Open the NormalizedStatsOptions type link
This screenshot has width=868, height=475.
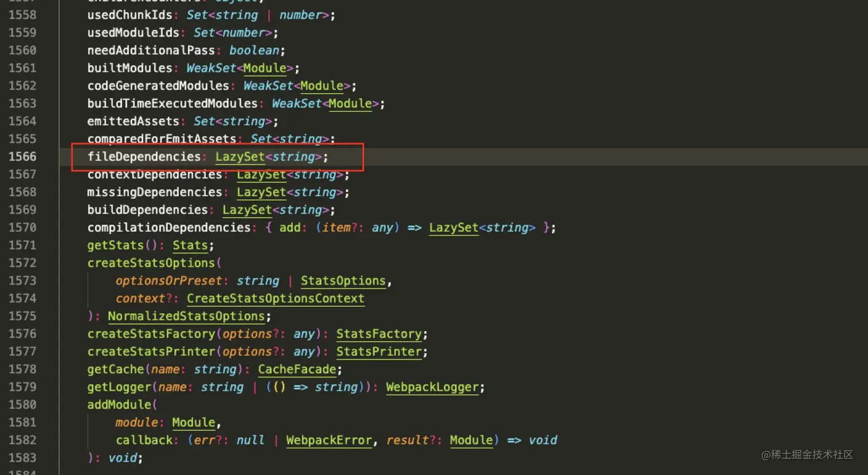pos(187,317)
